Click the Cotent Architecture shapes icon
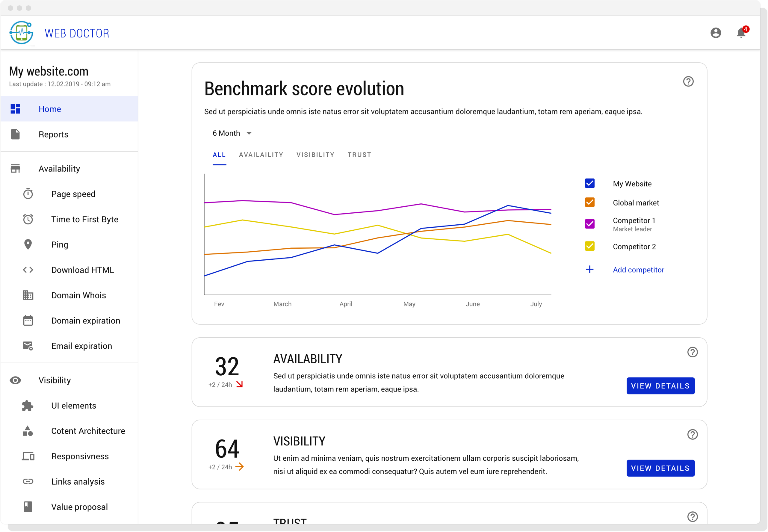This screenshot has width=768, height=532. (x=28, y=431)
